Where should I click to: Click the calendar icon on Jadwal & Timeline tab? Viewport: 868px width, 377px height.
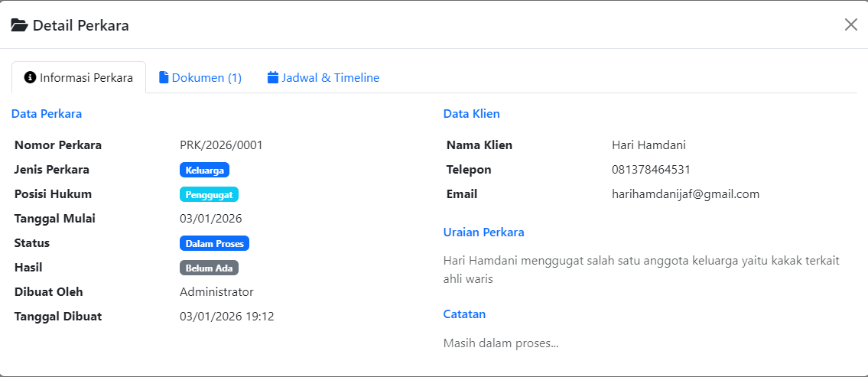[x=273, y=77]
